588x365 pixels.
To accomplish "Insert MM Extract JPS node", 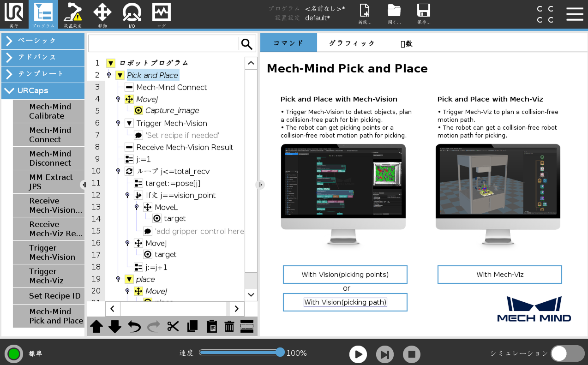I will (49, 182).
